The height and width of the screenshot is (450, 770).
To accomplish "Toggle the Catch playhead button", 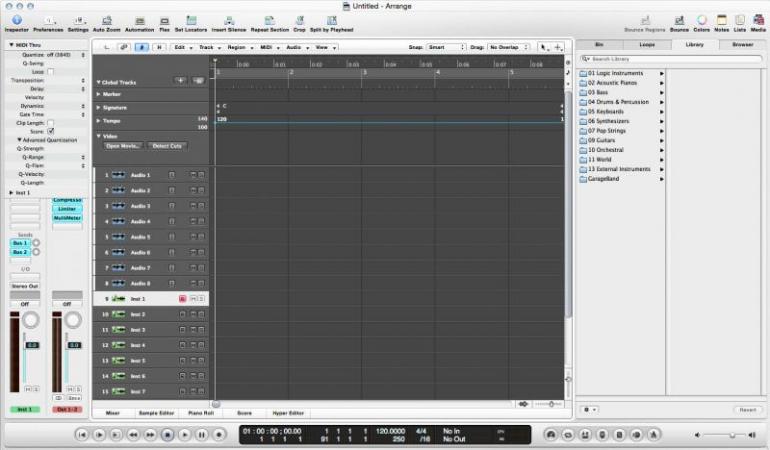I will [141, 47].
